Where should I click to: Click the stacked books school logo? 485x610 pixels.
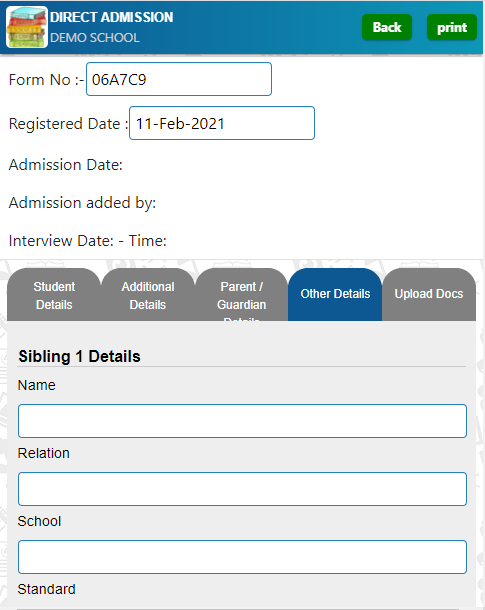point(27,27)
